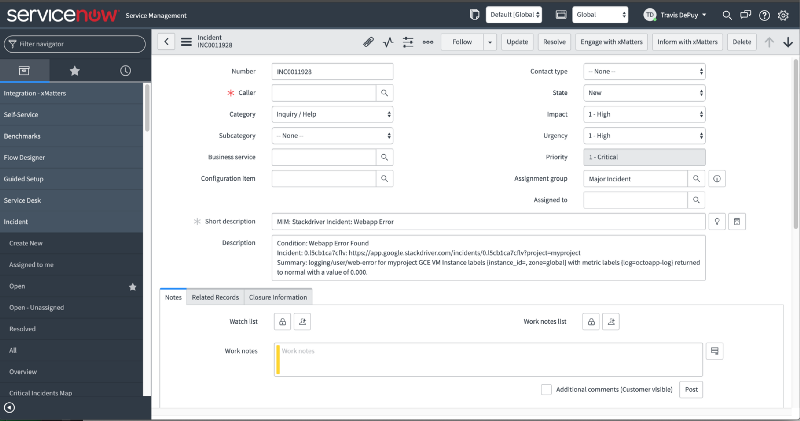The width and height of the screenshot is (800, 421).
Task: Click the Resolve button
Action: click(553, 42)
